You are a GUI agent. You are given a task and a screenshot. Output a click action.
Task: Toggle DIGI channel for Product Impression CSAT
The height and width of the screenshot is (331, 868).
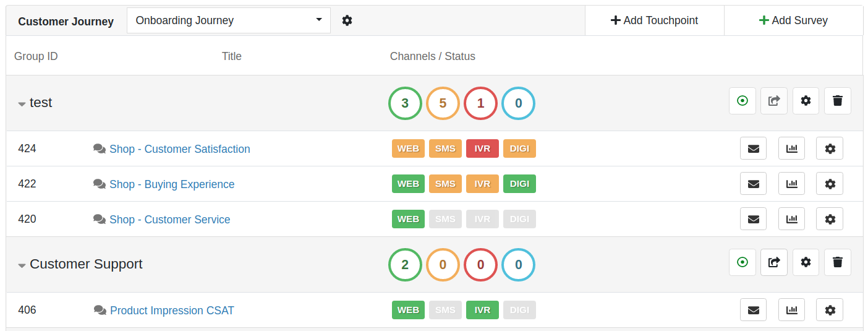point(519,310)
